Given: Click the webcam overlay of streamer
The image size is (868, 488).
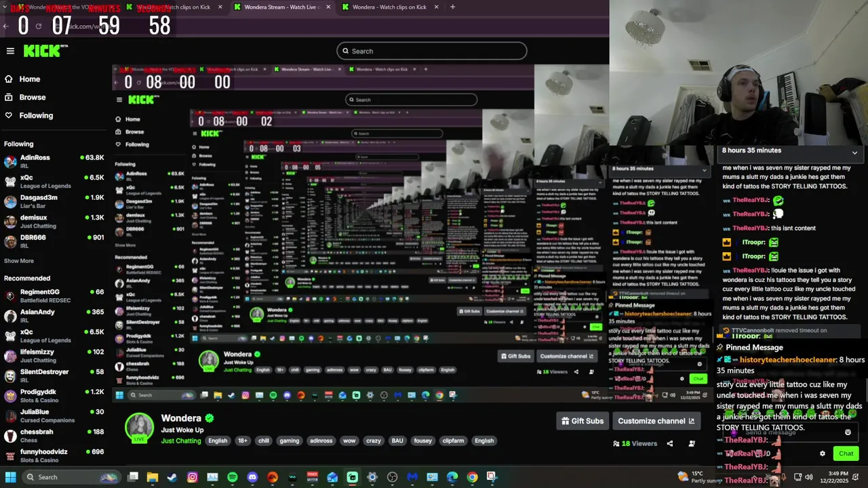Looking at the screenshot, I should [738, 73].
